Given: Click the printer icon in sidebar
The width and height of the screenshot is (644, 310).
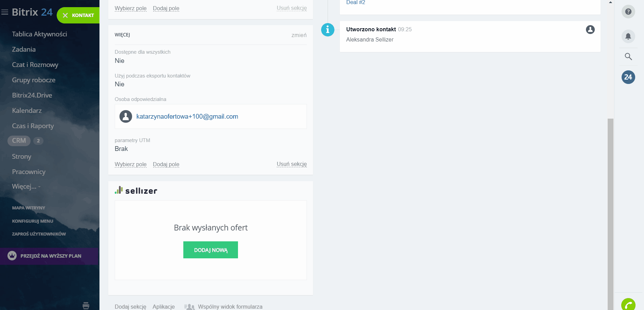Looking at the screenshot, I should pos(86,306).
